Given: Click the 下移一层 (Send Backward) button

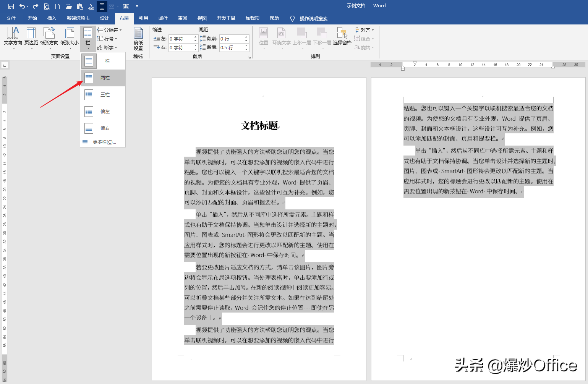Looking at the screenshot, I should tap(322, 38).
